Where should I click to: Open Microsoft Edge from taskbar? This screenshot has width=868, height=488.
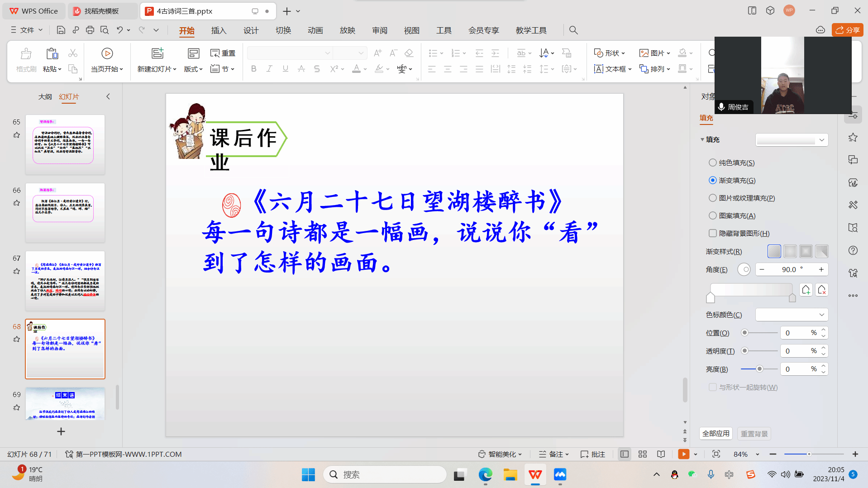[x=485, y=474]
